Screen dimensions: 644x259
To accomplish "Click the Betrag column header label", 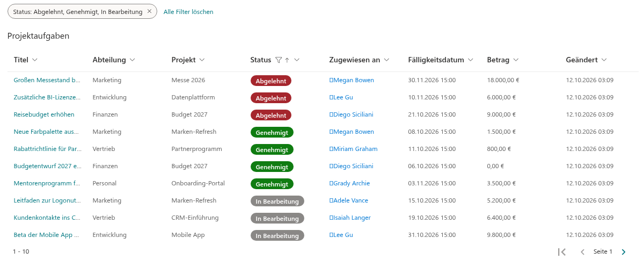I will click(x=498, y=60).
